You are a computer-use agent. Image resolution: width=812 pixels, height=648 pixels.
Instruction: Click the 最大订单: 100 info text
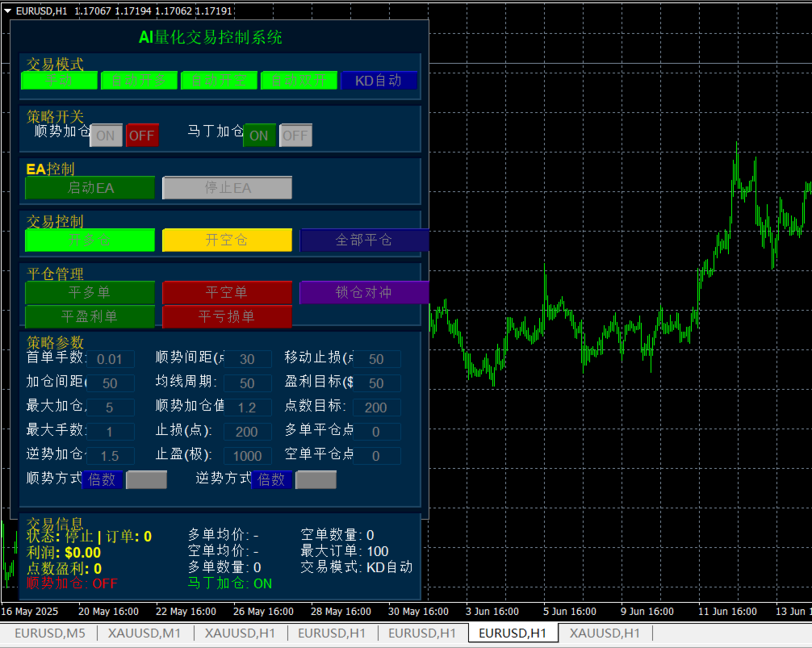tap(345, 551)
